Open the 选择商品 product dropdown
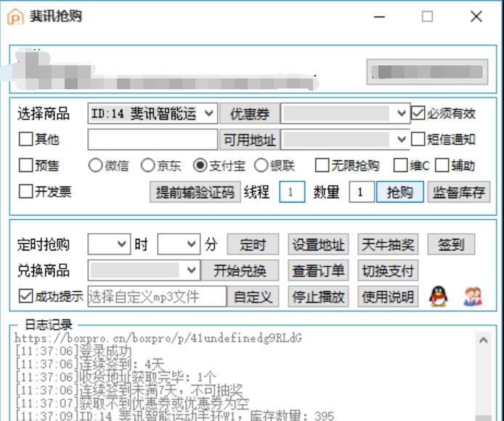This screenshot has height=421, width=504. pyautogui.click(x=153, y=113)
